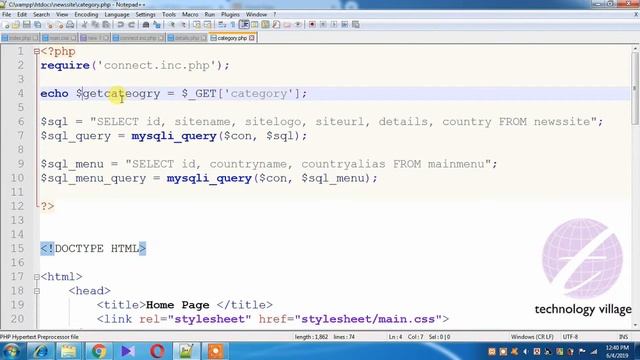Collapse the html tag fold on line 17
Image resolution: width=640 pixels, height=360 pixels.
click(37, 277)
